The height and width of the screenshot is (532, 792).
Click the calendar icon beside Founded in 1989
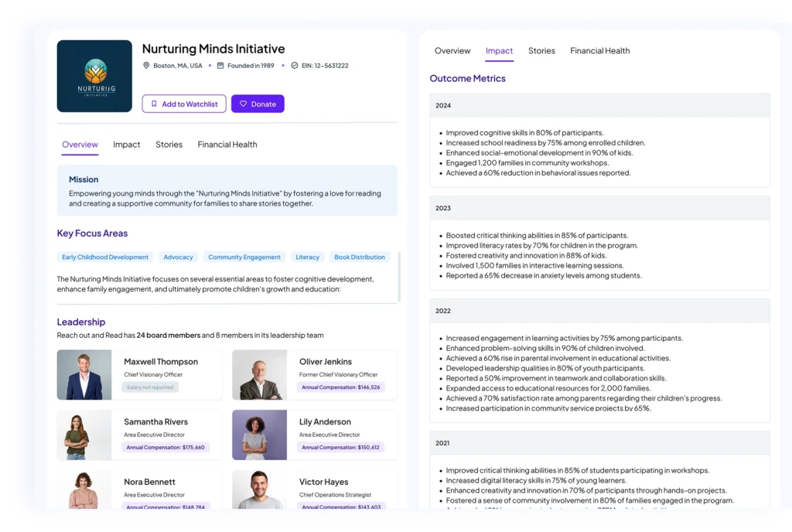click(220, 66)
